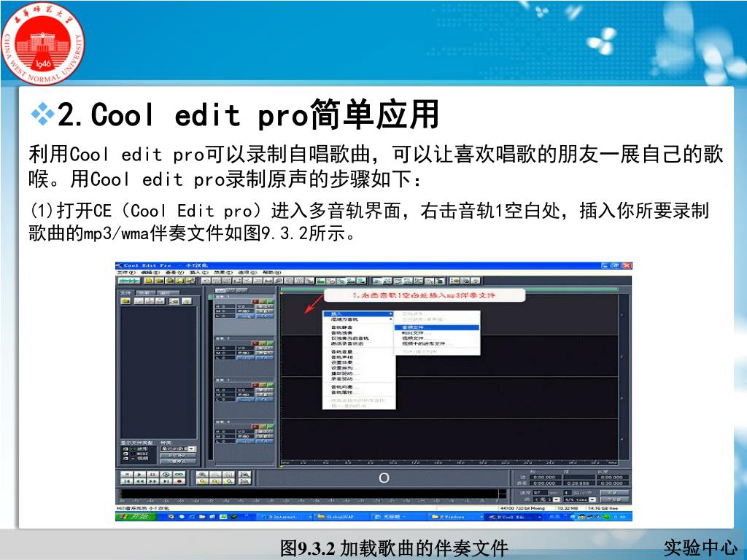Open the 查看(V) menu
Screen dimensions: 747x560
pyautogui.click(x=175, y=273)
